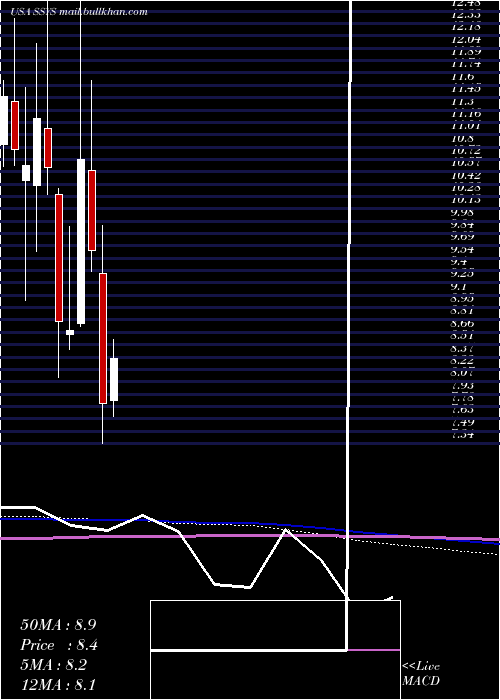Viewport: 500px width, 700px height.
Task: Click the 7.34 price axis label
Action: 463,434
